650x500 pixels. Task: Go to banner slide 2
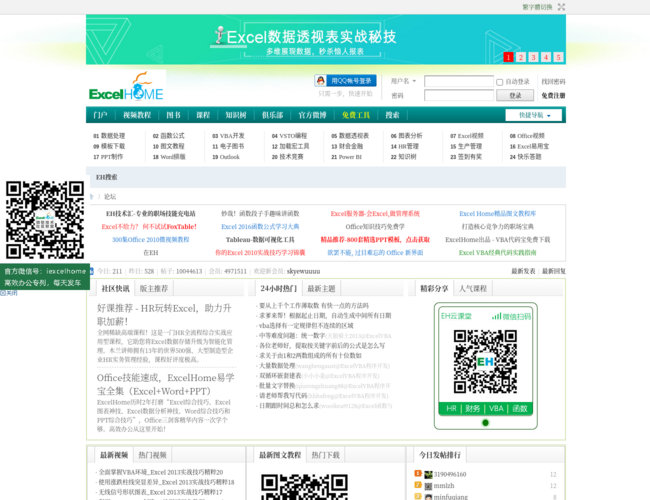pyautogui.click(x=521, y=57)
